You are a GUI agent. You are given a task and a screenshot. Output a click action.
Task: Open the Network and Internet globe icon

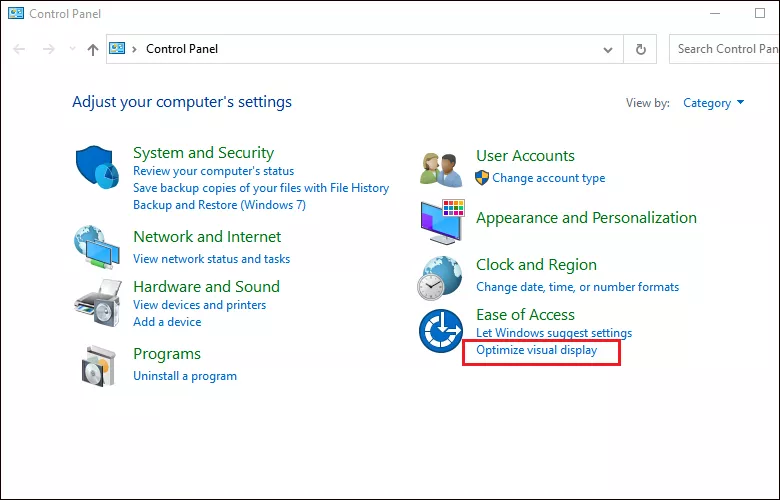(97, 247)
